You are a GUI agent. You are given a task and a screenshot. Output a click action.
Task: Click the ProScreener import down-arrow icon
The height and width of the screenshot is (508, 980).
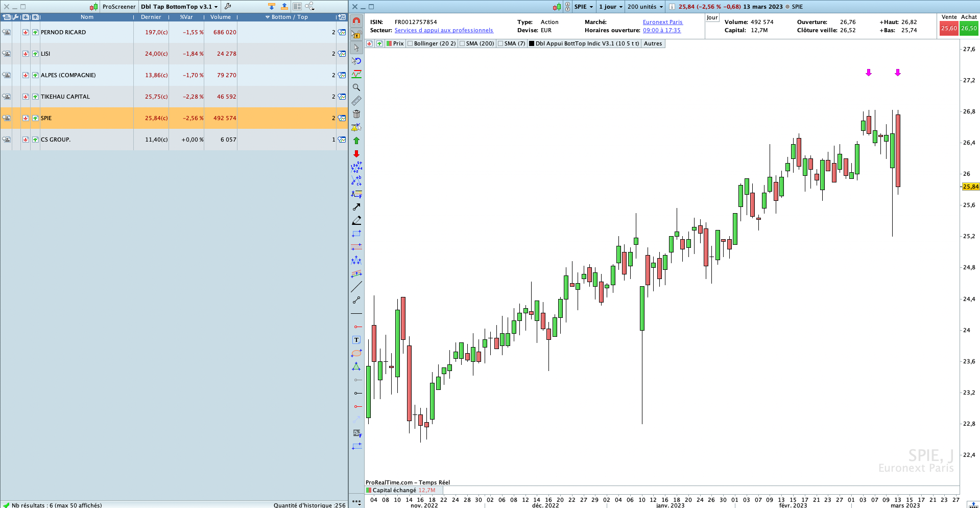click(272, 6)
